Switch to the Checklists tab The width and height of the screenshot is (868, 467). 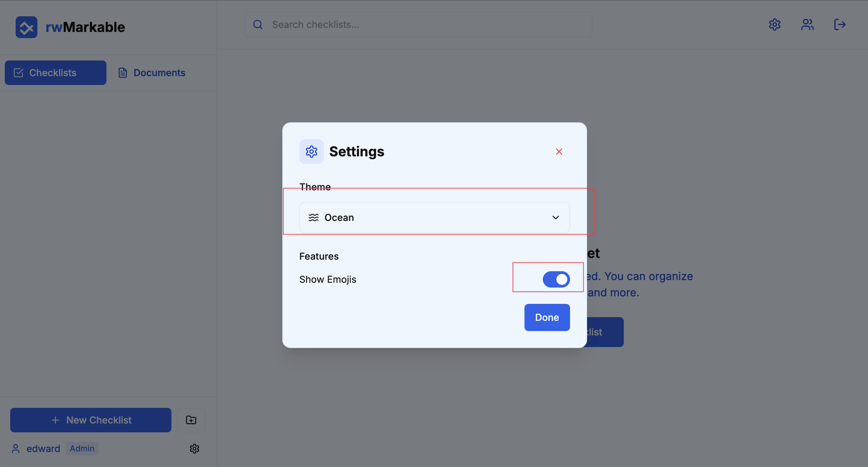[x=55, y=73]
